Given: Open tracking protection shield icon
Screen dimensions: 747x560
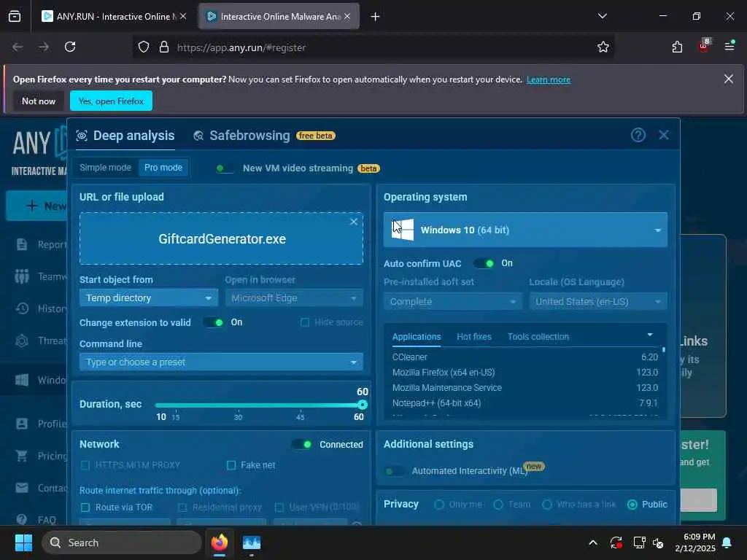Looking at the screenshot, I should (x=144, y=47).
